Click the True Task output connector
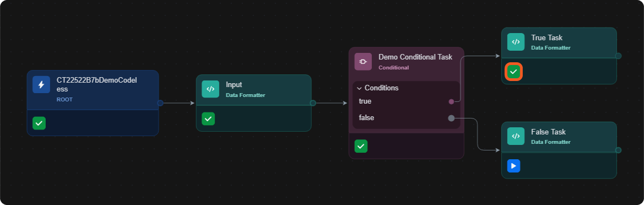This screenshot has width=644, height=205. (618, 56)
